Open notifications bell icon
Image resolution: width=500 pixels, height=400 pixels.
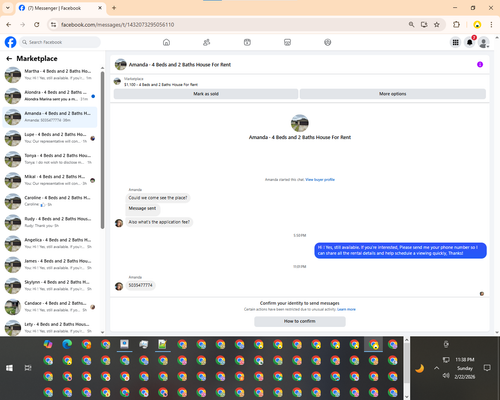[x=470, y=42]
